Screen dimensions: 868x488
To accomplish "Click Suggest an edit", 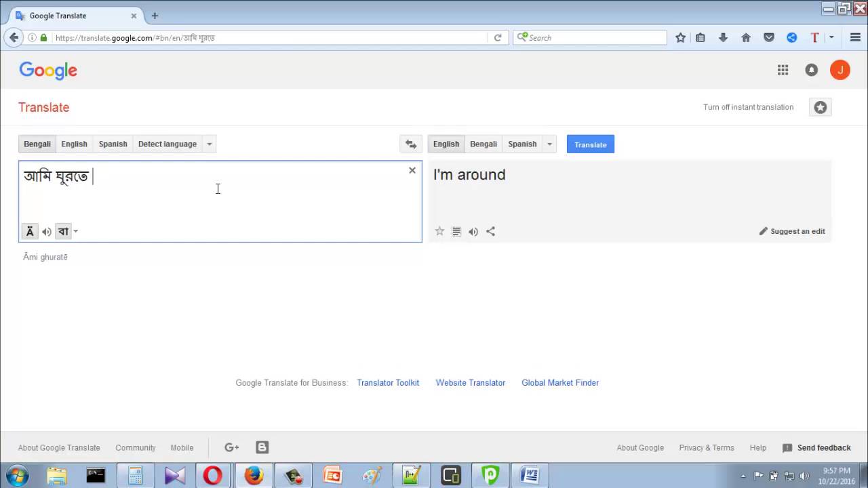I will 792,231.
